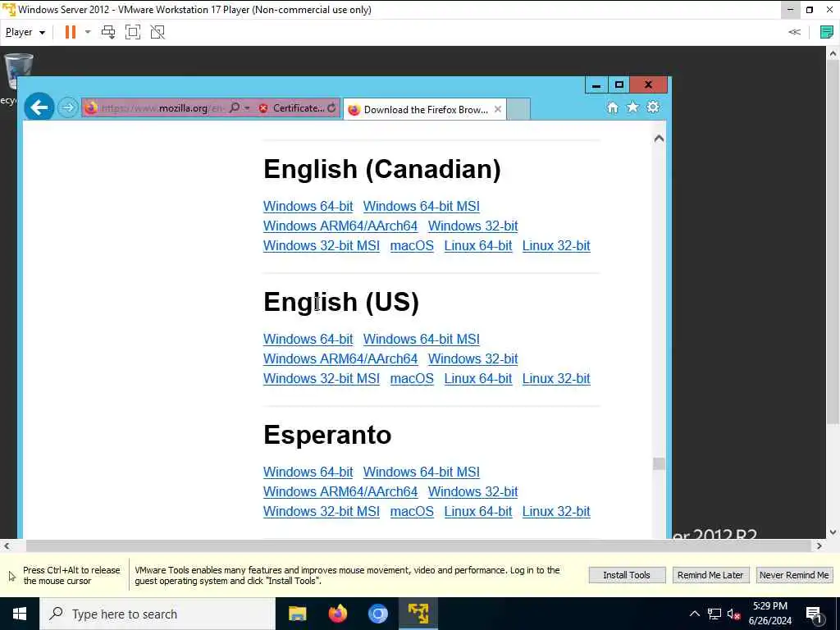Refresh the page in Internet Explorer
This screenshot has height=630, width=840.
(331, 108)
